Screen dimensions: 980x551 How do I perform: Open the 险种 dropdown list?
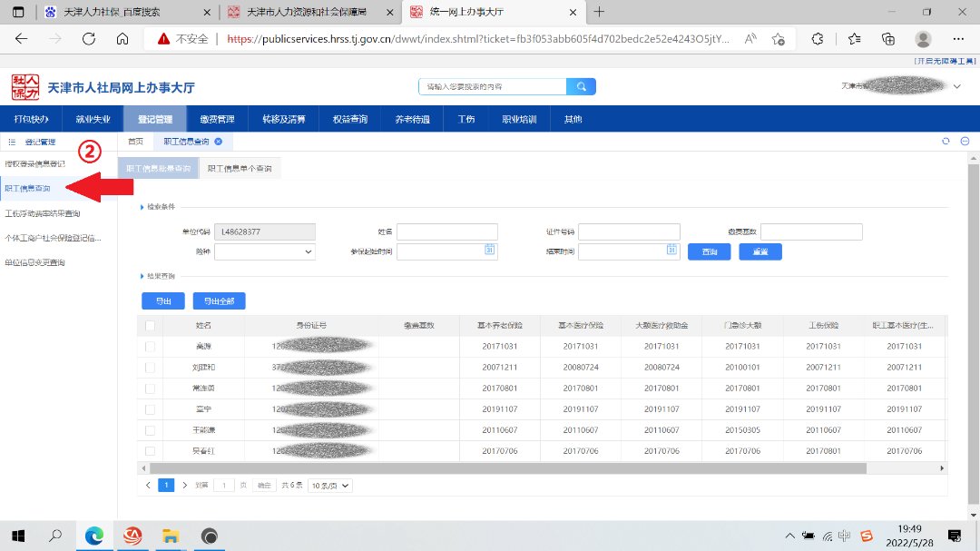[x=265, y=251]
